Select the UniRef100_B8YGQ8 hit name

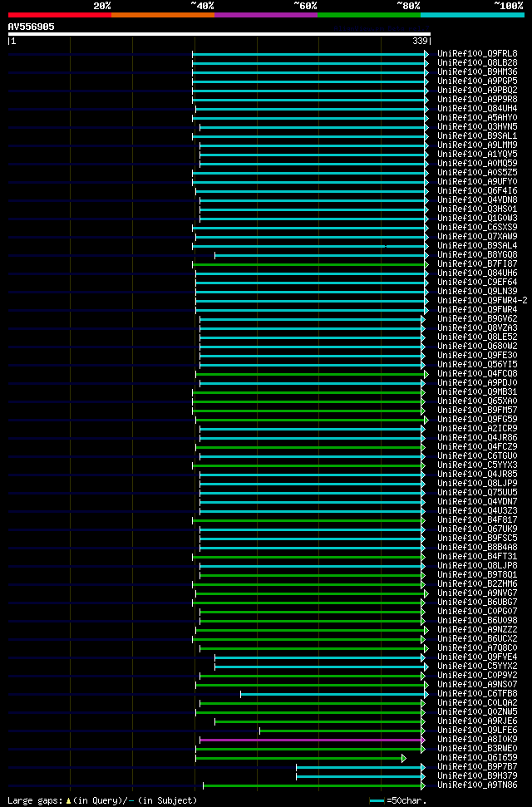click(477, 255)
